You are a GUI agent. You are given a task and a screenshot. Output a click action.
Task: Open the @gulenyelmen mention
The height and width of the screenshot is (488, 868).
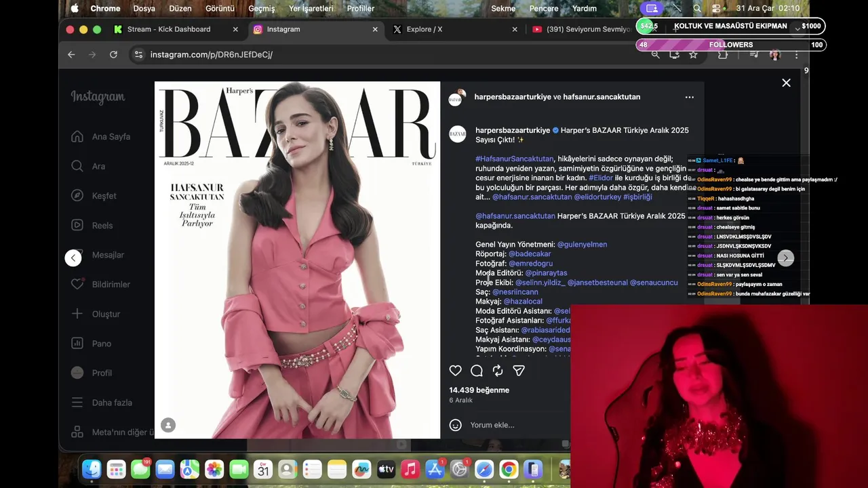click(582, 244)
